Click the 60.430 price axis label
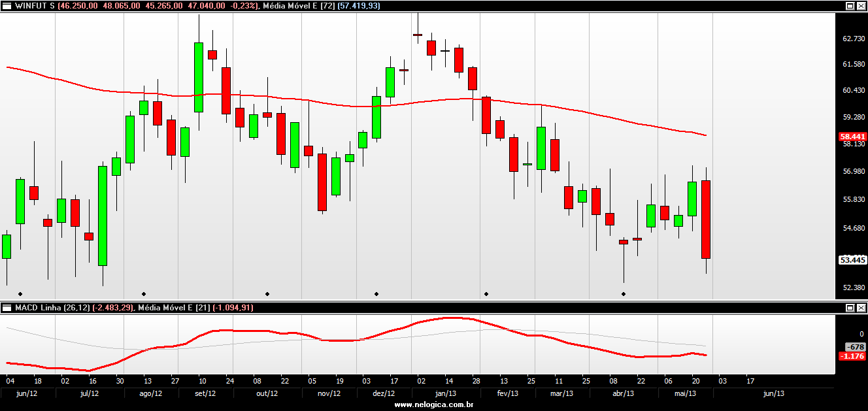The image size is (868, 411). click(x=854, y=90)
